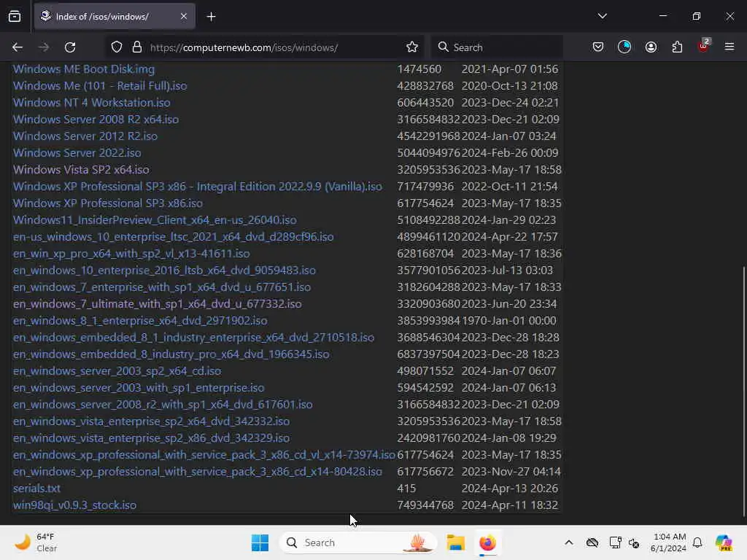Show hidden system tray icons chevron

569,542
